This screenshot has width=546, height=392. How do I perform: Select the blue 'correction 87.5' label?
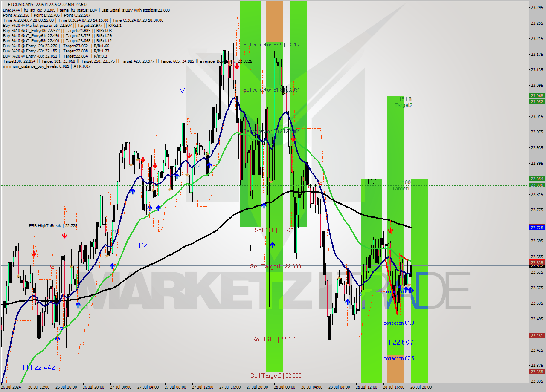point(399,359)
